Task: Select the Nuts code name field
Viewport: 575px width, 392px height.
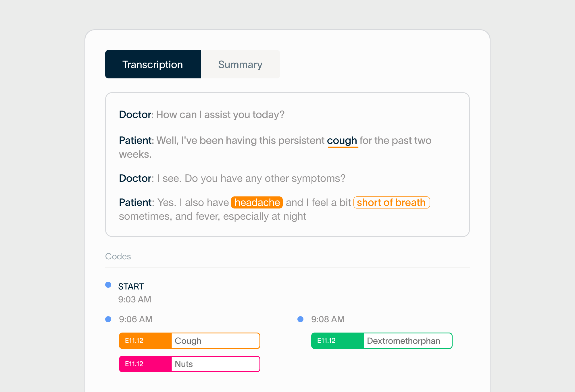Action: [216, 364]
